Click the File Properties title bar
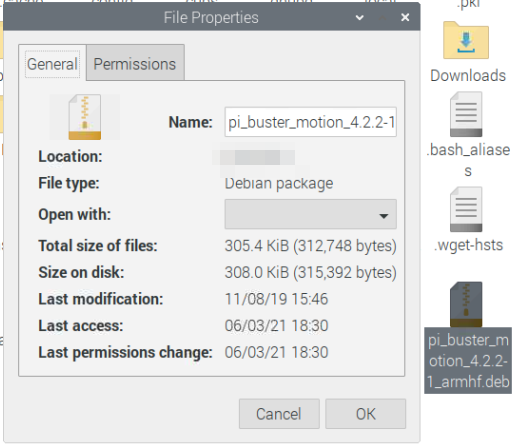The image size is (518, 447). click(x=211, y=17)
